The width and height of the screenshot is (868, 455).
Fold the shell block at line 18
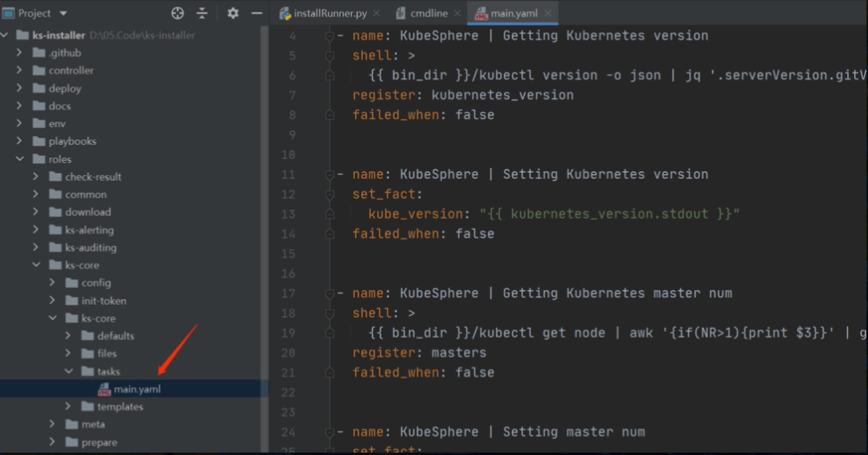coord(330,314)
